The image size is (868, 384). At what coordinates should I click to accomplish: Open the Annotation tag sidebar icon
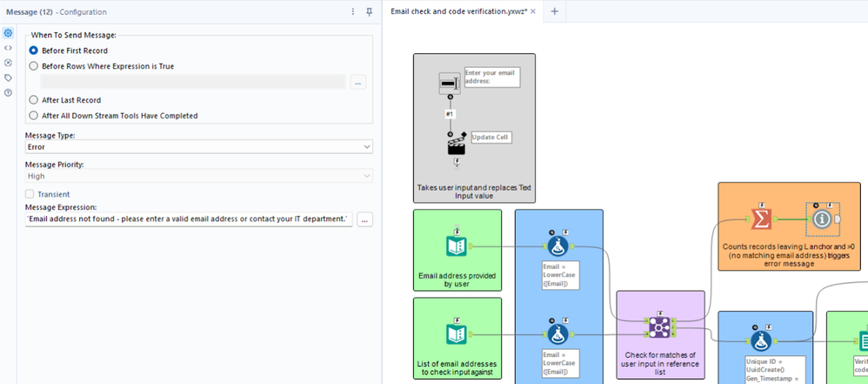[8, 77]
